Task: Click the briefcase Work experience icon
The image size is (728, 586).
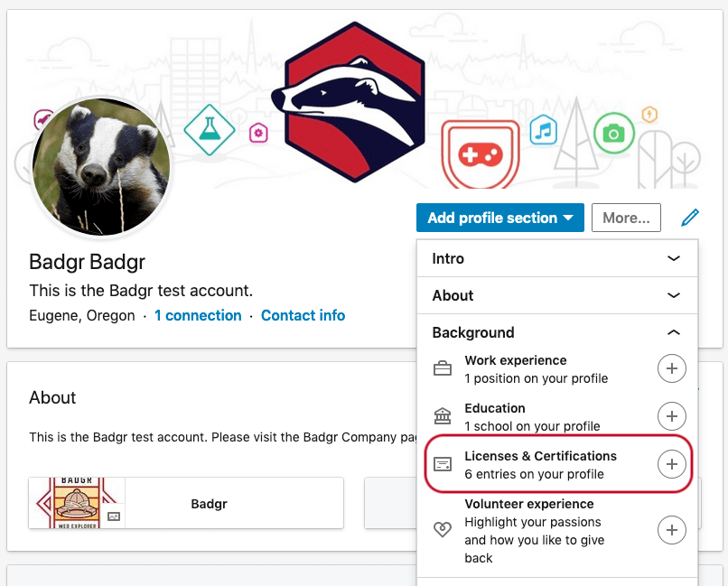Action: click(443, 368)
